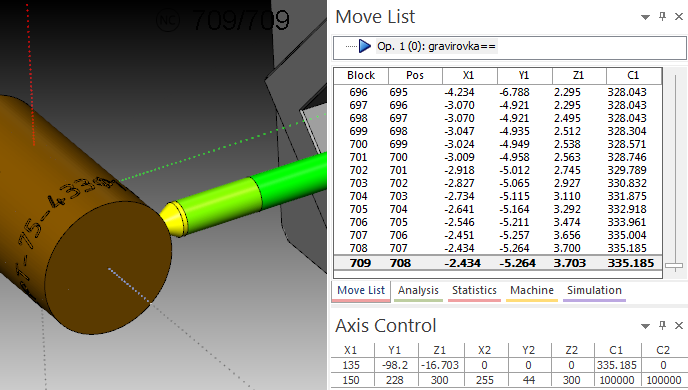Click the blue play arrow for Op. 1
The height and width of the screenshot is (390, 688).
(x=365, y=46)
